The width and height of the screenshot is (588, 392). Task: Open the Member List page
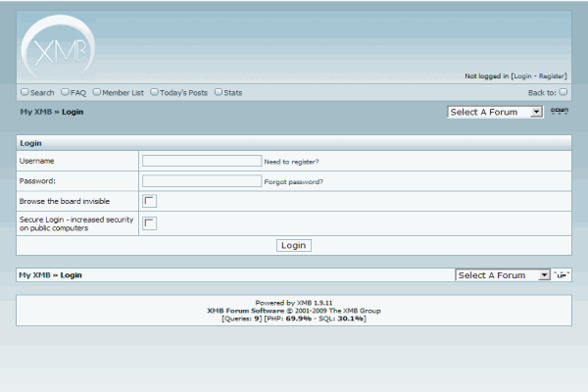pos(122,93)
